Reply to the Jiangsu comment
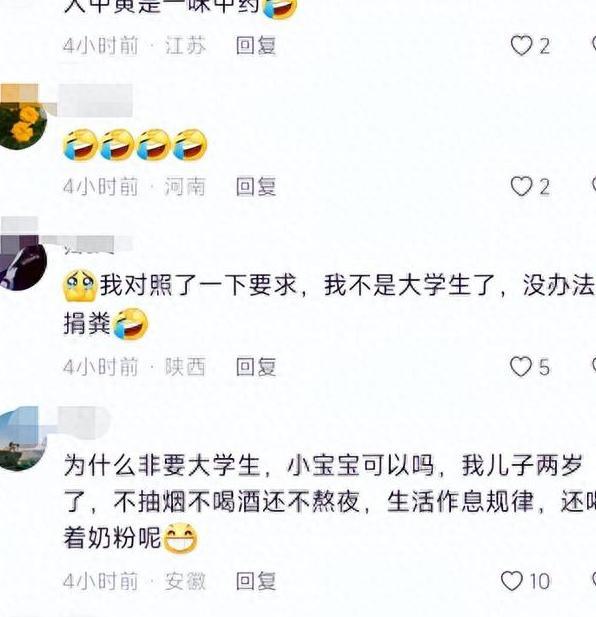Image resolution: width=596 pixels, height=617 pixels. coord(256,46)
